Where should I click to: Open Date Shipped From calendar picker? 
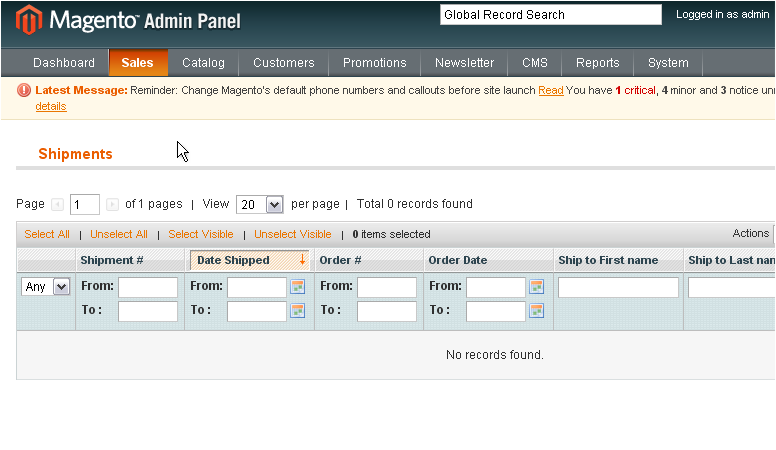(297, 287)
